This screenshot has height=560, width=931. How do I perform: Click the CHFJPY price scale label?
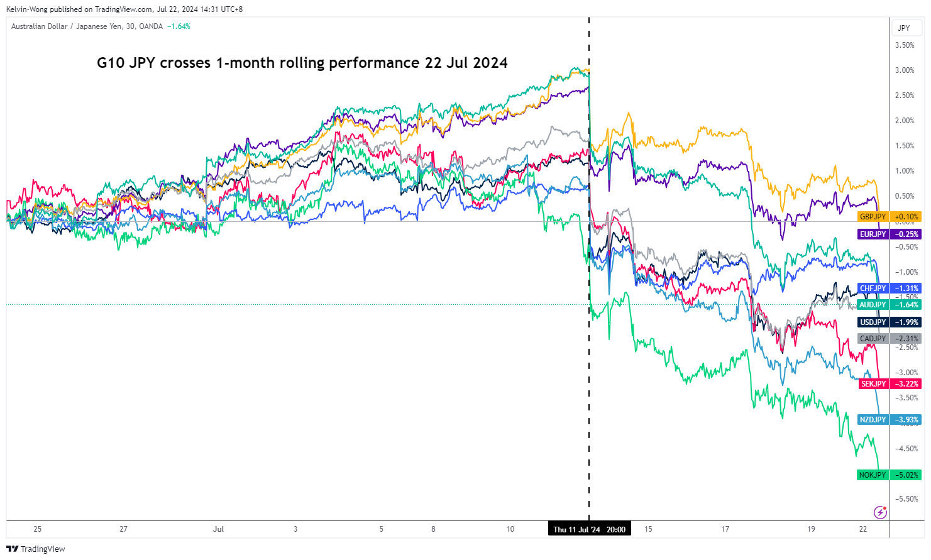873,288
